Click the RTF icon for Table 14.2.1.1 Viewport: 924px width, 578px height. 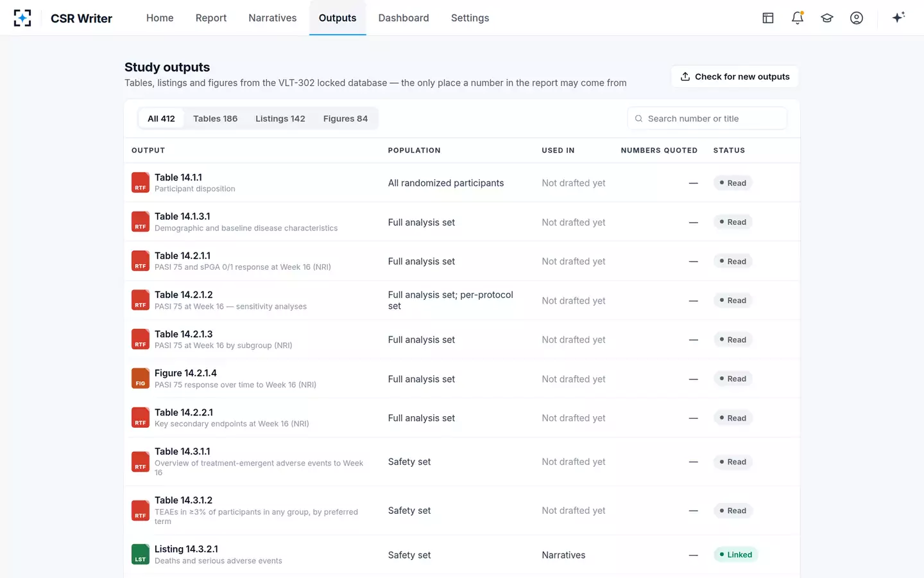pyautogui.click(x=141, y=261)
